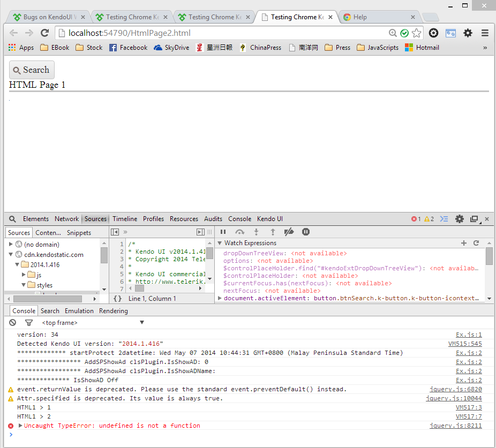The image size is (496, 448).
Task: Toggle deactivate breakpoints icon
Action: [x=289, y=232]
